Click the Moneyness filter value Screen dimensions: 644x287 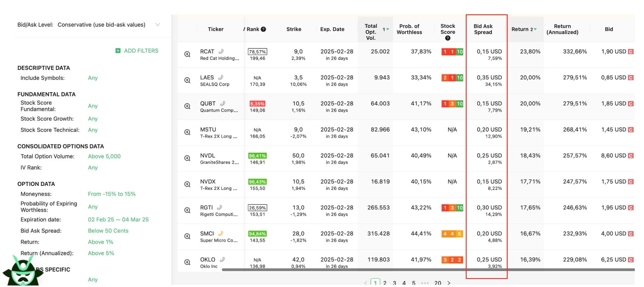coord(112,194)
